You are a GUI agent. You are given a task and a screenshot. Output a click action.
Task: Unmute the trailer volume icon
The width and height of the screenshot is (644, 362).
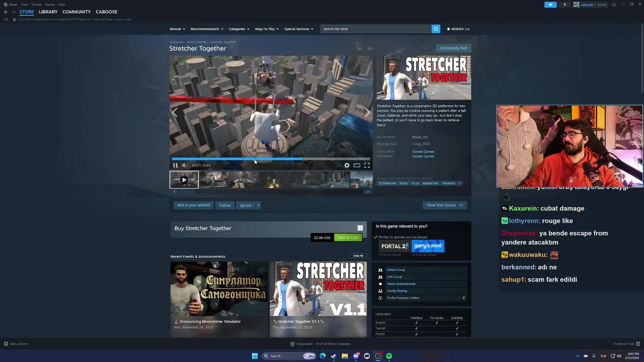click(184, 165)
